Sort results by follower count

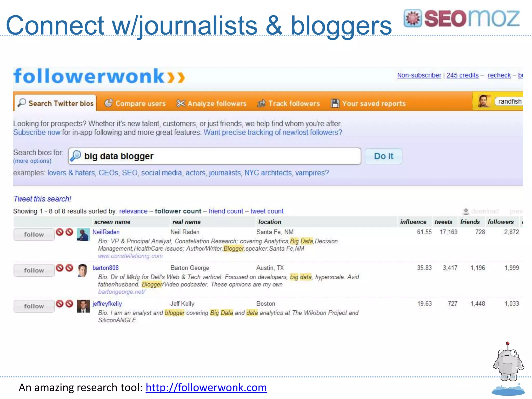click(x=178, y=211)
